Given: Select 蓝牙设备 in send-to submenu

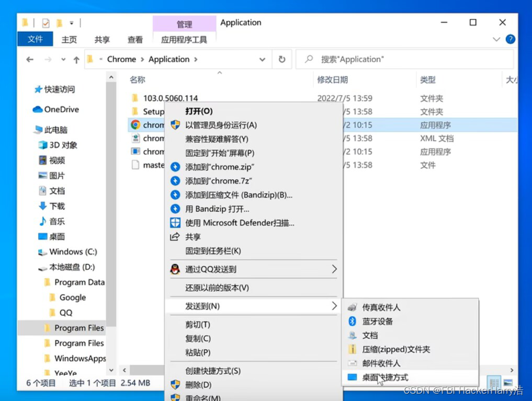Looking at the screenshot, I should pos(377,322).
